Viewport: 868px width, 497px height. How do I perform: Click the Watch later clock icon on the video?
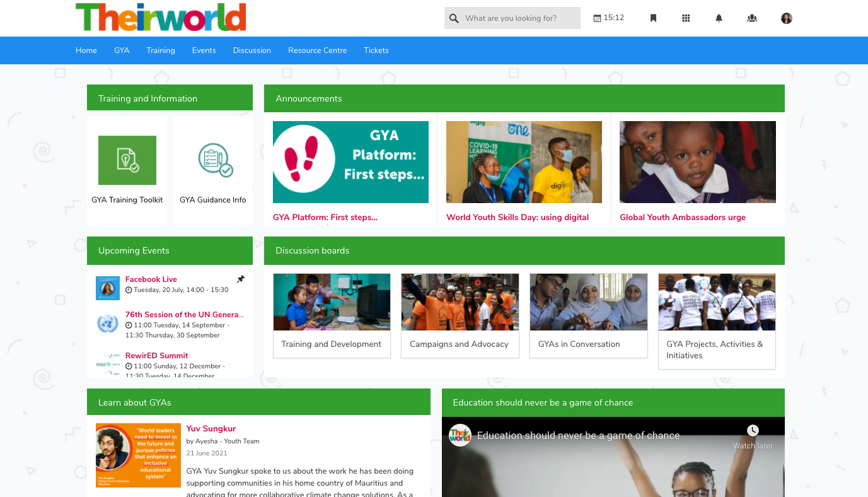click(x=753, y=430)
